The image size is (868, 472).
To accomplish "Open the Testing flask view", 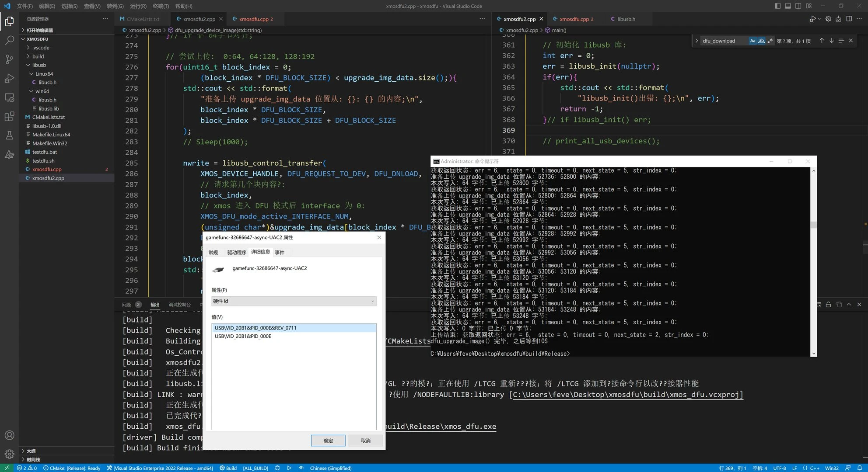I will [9, 135].
